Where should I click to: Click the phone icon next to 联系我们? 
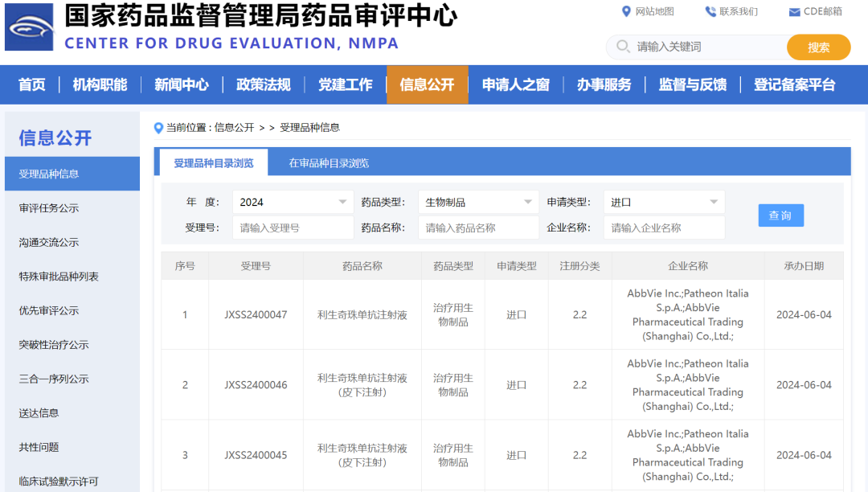coord(708,11)
